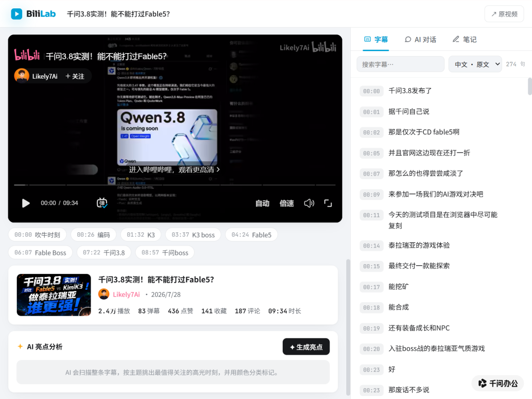The width and height of the screenshot is (532, 399).
Task: Jump to chapter 04:24 Fable5
Action: [251, 235]
